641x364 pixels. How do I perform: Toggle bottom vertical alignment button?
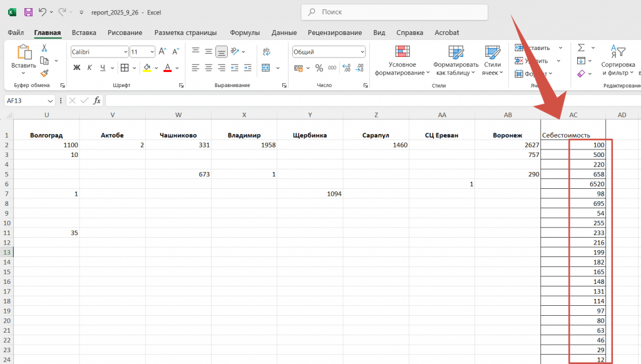[x=221, y=52]
